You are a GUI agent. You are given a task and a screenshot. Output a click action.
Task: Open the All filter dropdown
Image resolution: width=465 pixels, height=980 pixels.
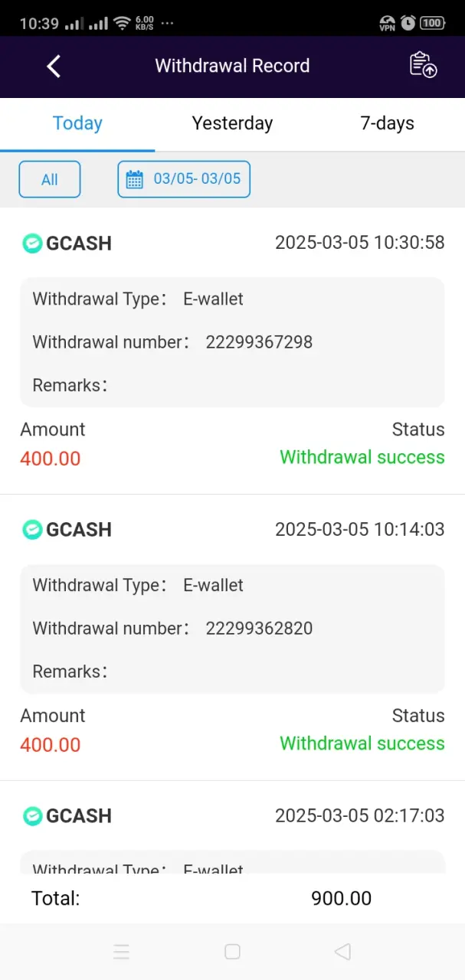[x=50, y=180]
